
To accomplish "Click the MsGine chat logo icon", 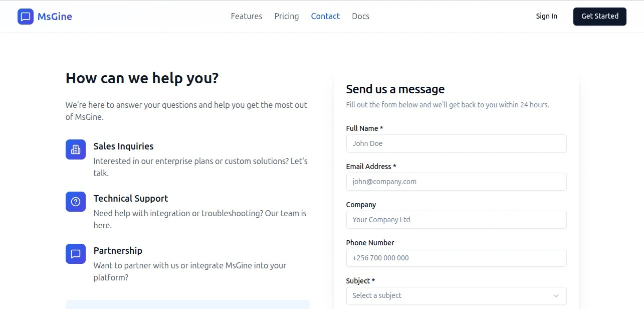I will tap(26, 17).
